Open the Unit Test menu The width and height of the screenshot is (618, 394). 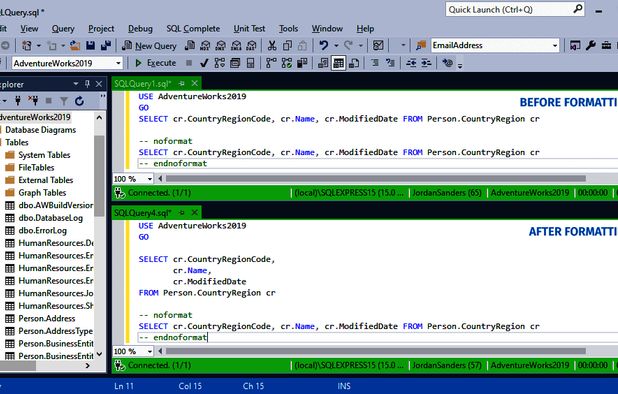pos(249,29)
